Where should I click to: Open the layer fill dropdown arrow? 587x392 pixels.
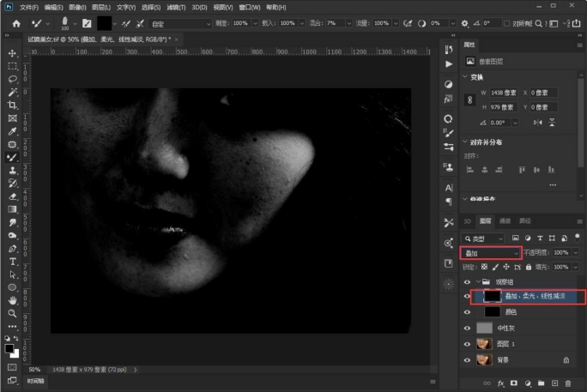(575, 267)
